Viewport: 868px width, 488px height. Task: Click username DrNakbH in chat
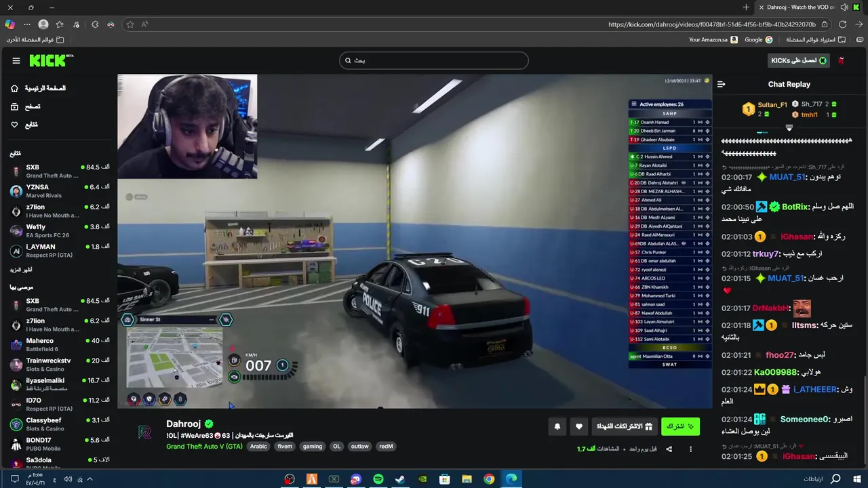coord(770,308)
